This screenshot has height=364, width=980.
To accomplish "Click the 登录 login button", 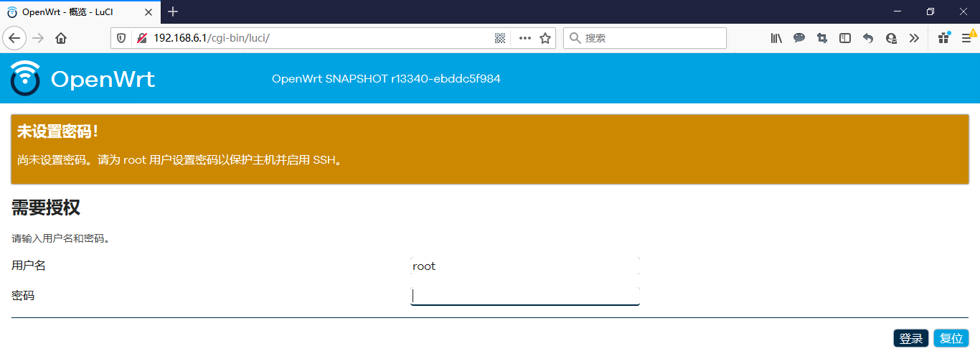I will coord(911,338).
